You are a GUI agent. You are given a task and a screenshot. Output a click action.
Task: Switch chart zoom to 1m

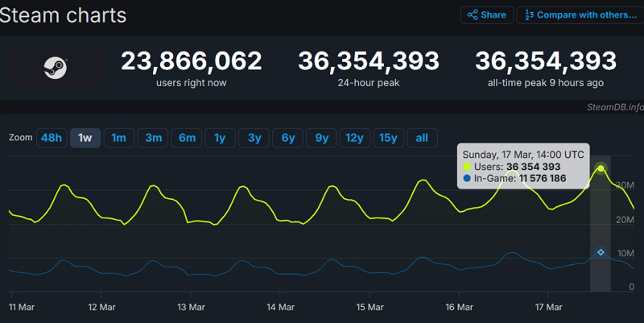pyautogui.click(x=118, y=138)
